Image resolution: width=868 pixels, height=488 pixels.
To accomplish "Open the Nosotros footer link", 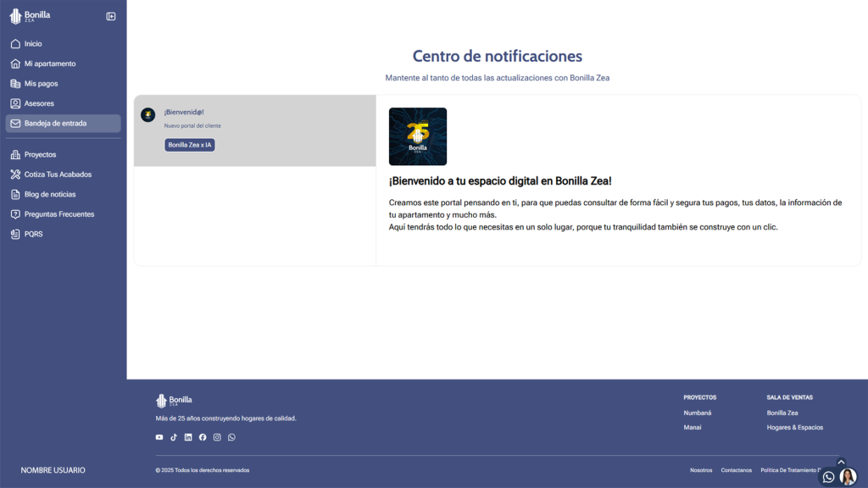I will 701,470.
